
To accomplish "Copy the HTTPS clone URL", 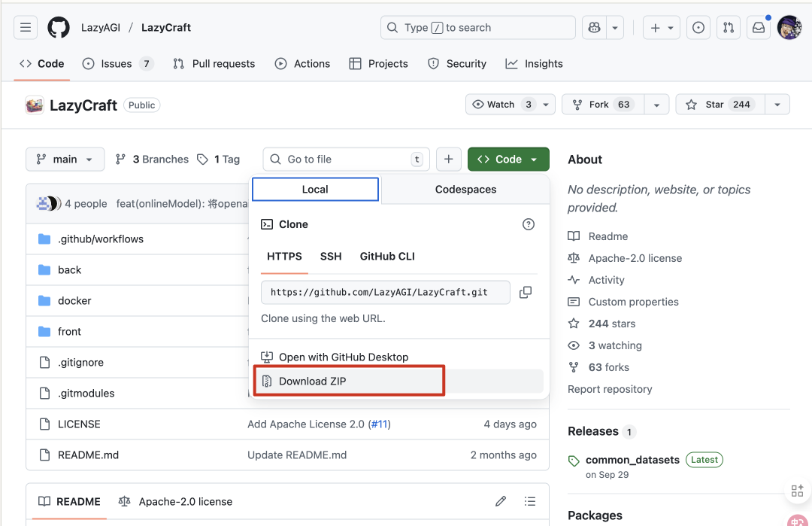I will (526, 292).
